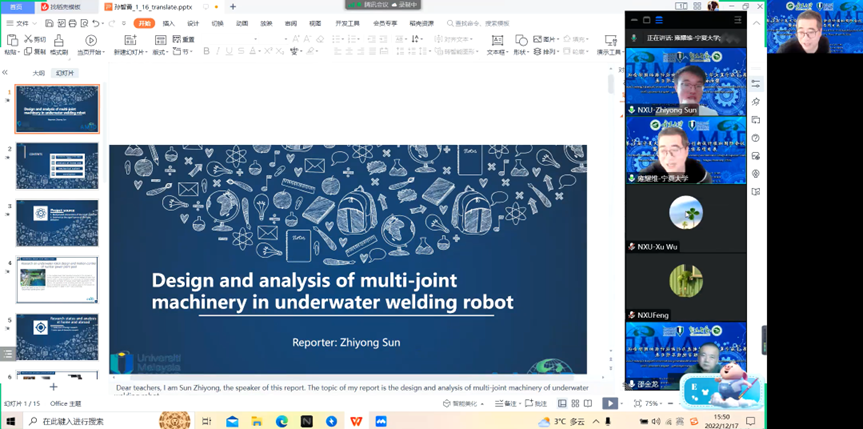This screenshot has height=429, width=863.
Task: Switch to the outline (大纲) pane view
Action: point(38,73)
